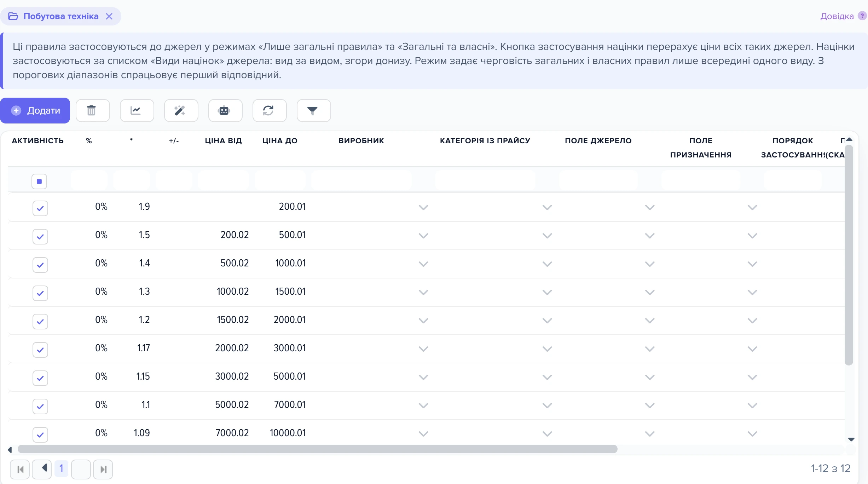Expand Виробник dropdown in the 3000.01 row
The width and height of the screenshot is (868, 484).
click(423, 349)
